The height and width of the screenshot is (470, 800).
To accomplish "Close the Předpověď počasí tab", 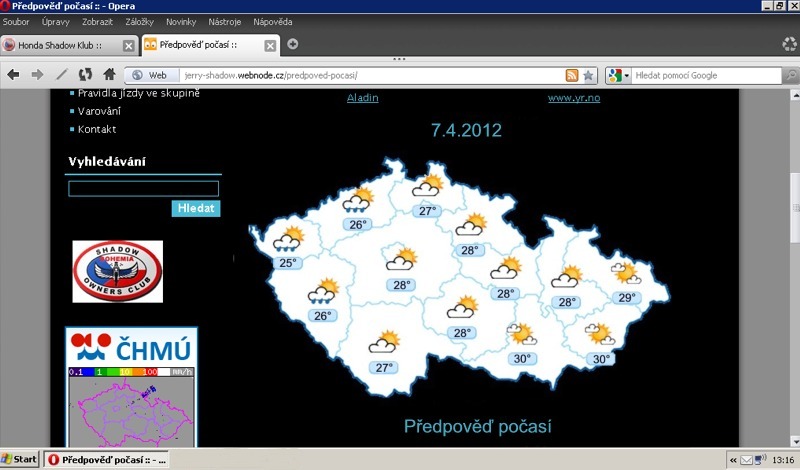I will (x=271, y=45).
